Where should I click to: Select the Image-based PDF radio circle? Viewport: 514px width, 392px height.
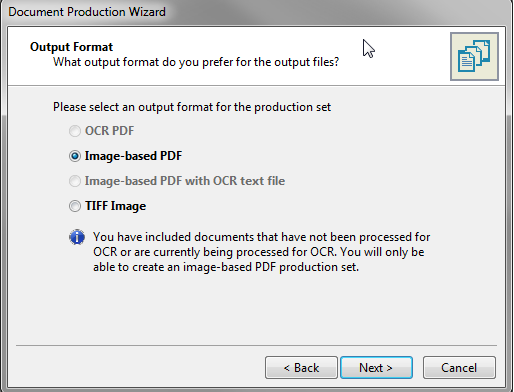pos(75,156)
